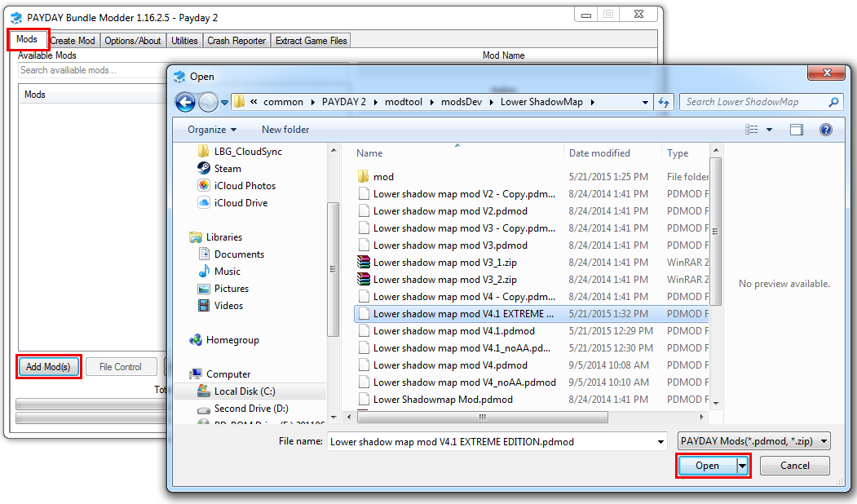This screenshot has width=857, height=504.
Task: Open the view options dropdown arrow
Action: coord(769,130)
